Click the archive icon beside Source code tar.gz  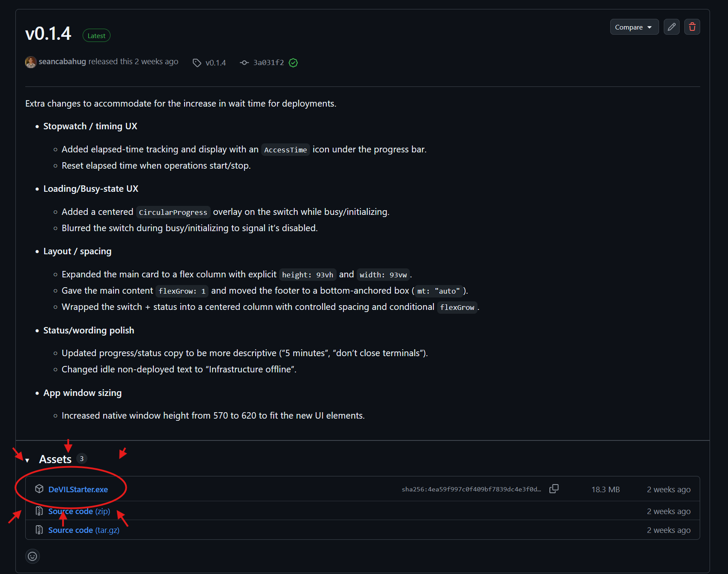click(x=39, y=529)
